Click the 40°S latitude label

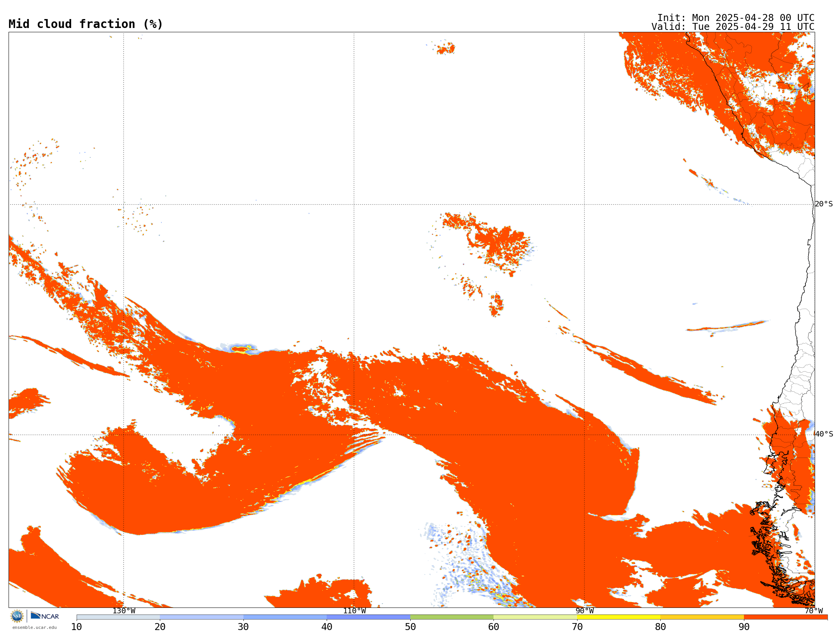click(x=824, y=434)
